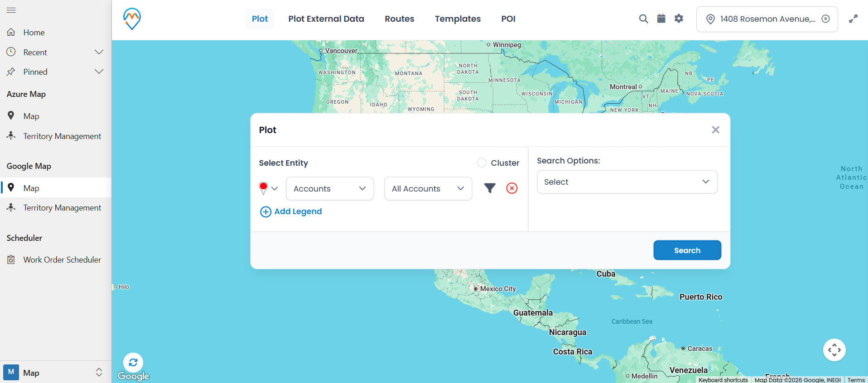
Task: Open the red pin color picker
Action: point(268,188)
